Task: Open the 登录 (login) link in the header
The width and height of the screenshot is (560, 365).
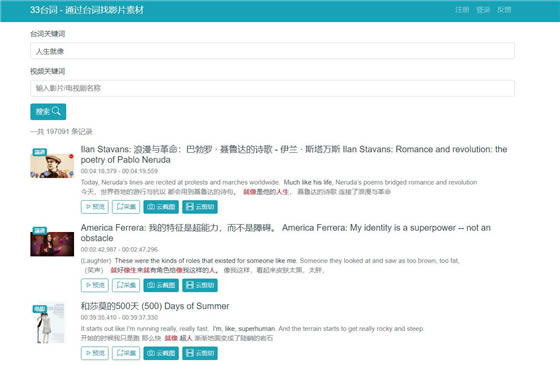Action: [483, 10]
